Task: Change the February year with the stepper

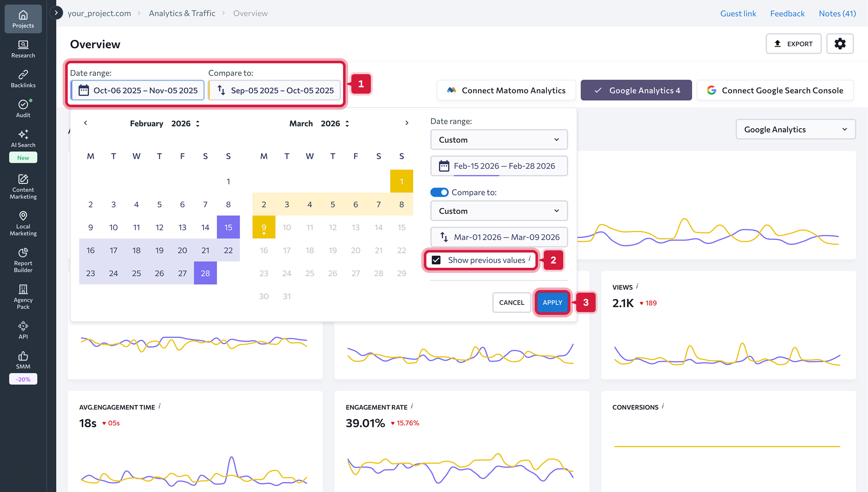Action: point(197,123)
